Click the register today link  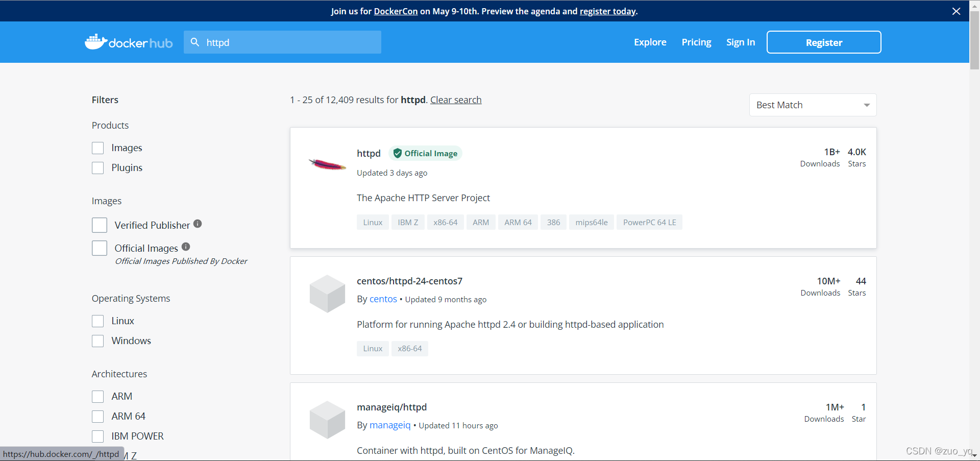[x=607, y=11]
